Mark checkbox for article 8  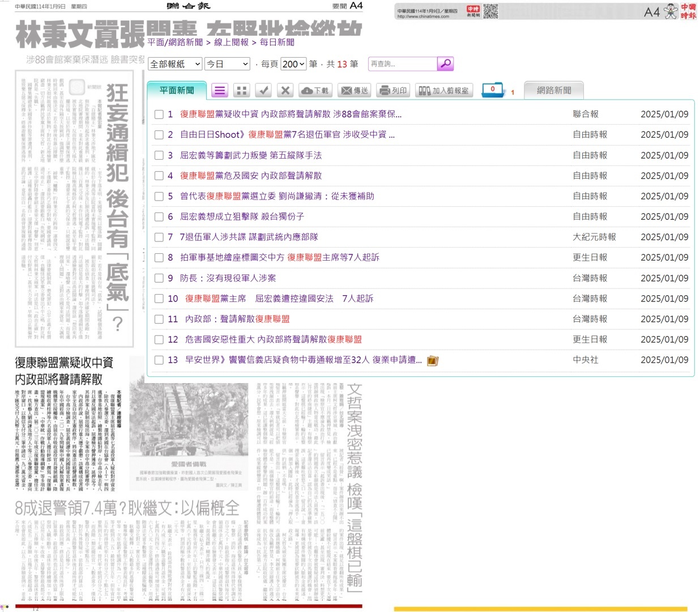click(159, 257)
